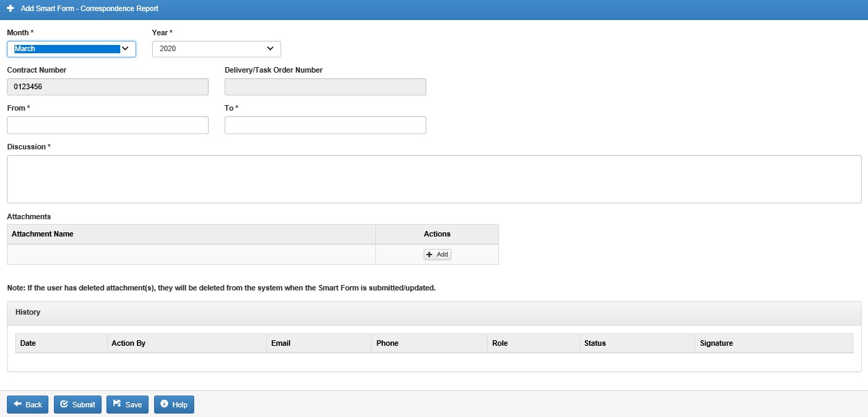The image size is (868, 417).
Task: Select the Date column header in History
Action: tap(28, 344)
